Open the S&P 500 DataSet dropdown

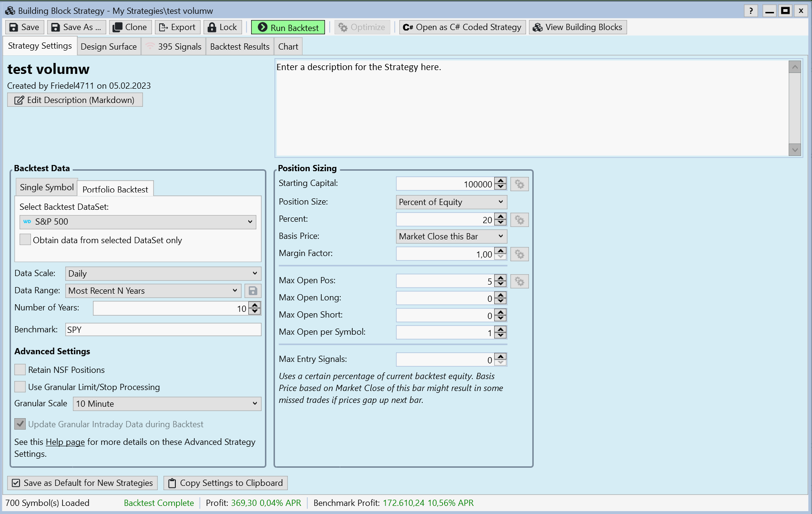(x=138, y=222)
